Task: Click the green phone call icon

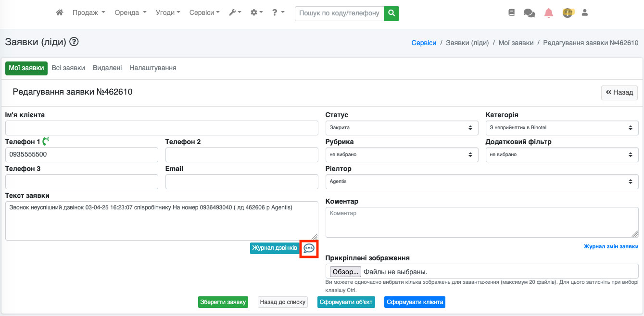Action: click(x=46, y=142)
